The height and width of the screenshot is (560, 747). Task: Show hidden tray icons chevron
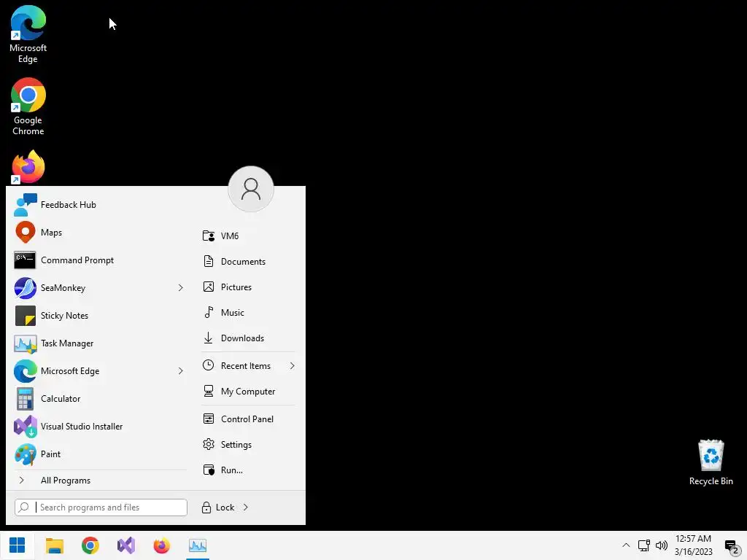pos(626,545)
